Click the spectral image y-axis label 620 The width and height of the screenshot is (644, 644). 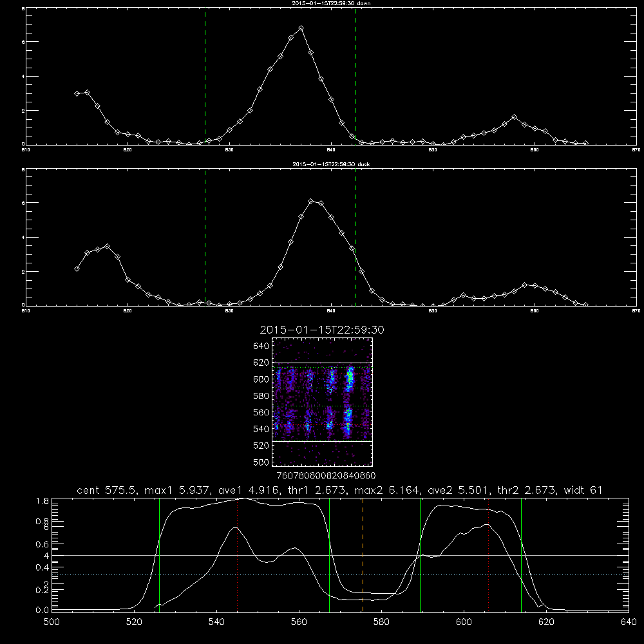(x=261, y=363)
